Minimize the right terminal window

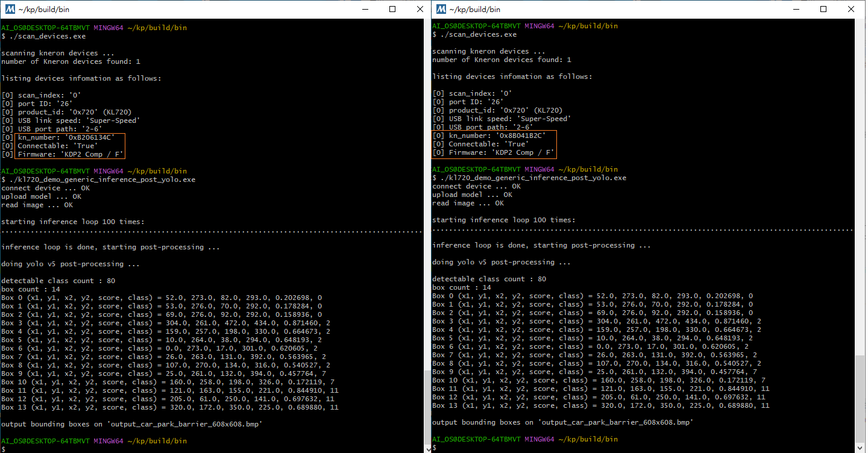click(x=796, y=9)
